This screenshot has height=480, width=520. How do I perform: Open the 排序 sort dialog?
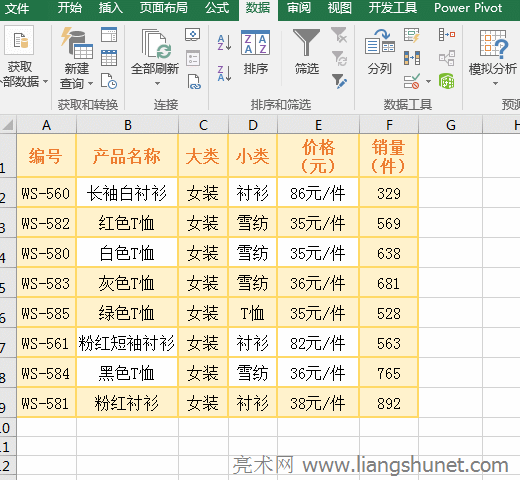click(x=256, y=52)
